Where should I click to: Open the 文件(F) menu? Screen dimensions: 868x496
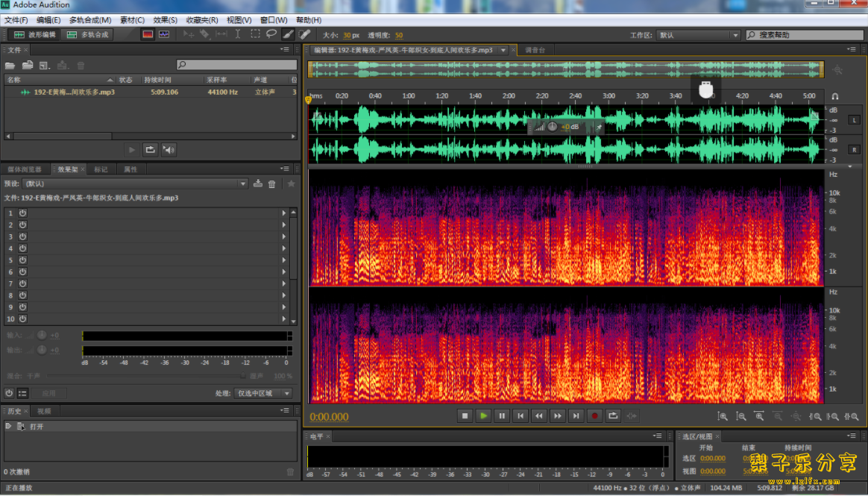tap(16, 20)
